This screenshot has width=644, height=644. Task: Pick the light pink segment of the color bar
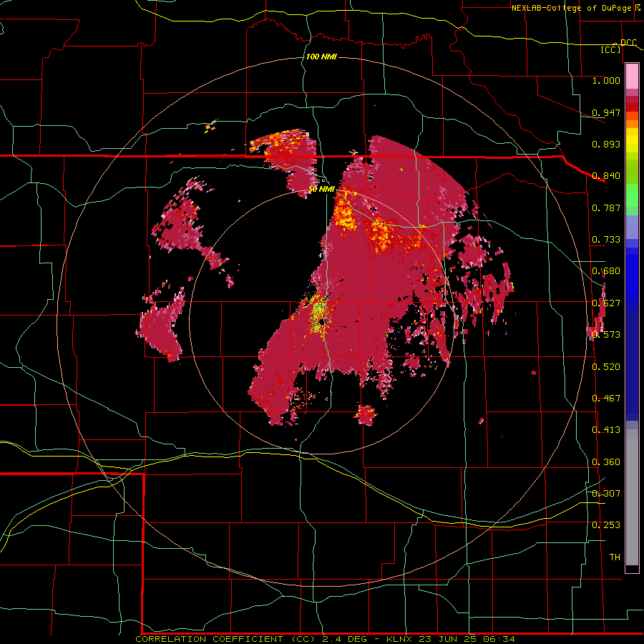coord(632,77)
